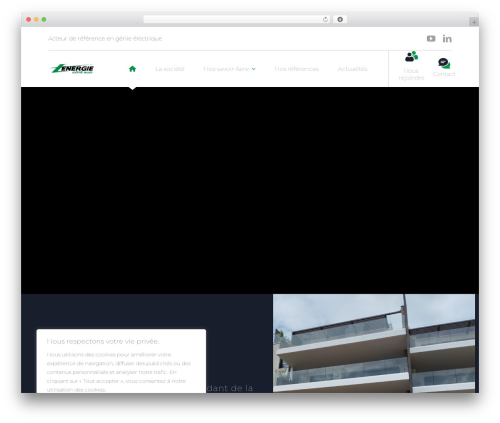Expand the Nos savoir-faire dropdown chevron
Viewport: 500px width, 423px height.
[254, 69]
